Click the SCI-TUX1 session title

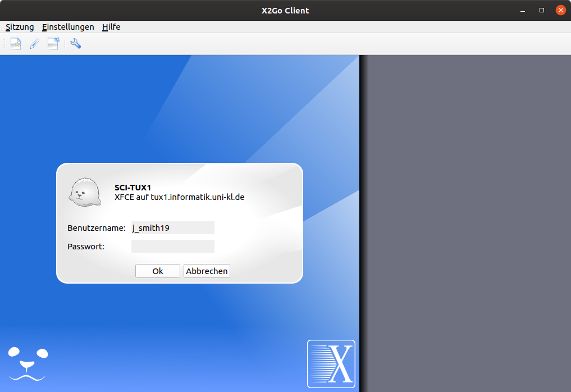pos(133,188)
